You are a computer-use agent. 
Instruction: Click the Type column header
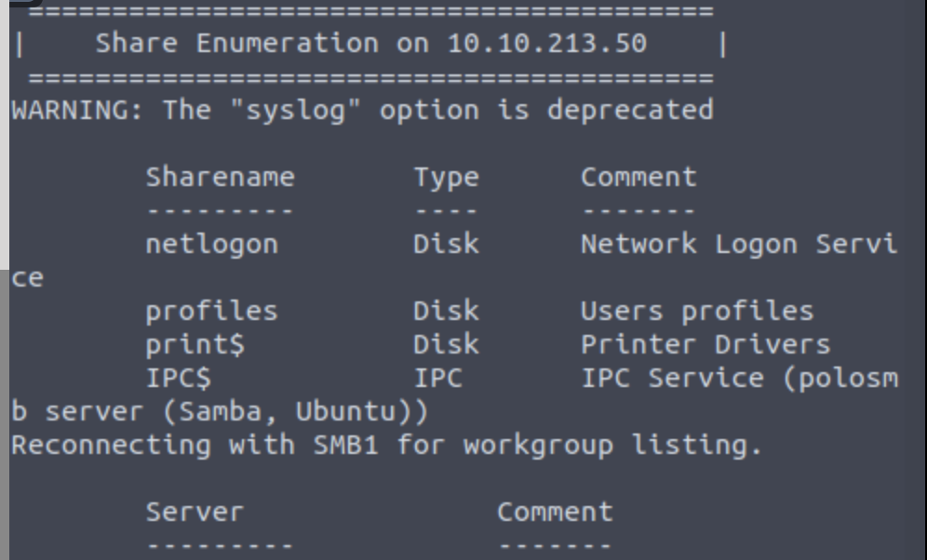[x=446, y=177]
